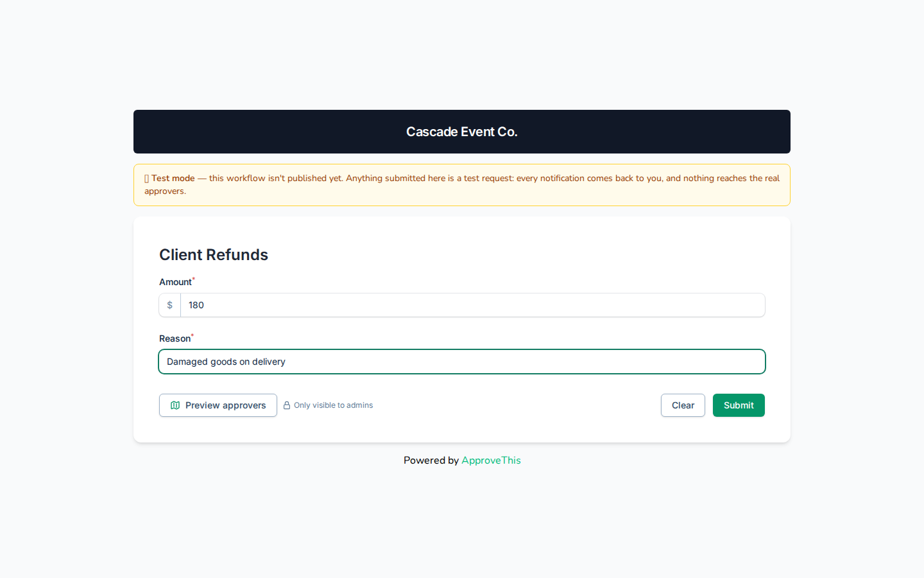The width and height of the screenshot is (924, 578).
Task: Click the Amount field label
Action: pyautogui.click(x=175, y=282)
